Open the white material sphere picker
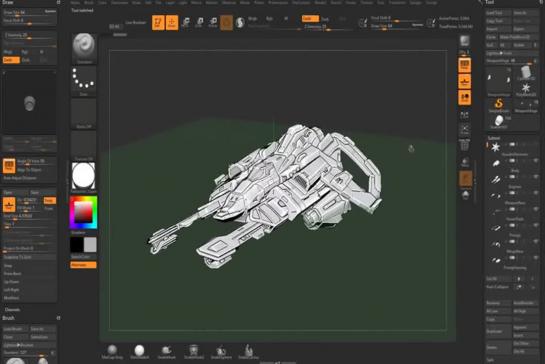This screenshot has height=364, width=545. click(84, 177)
